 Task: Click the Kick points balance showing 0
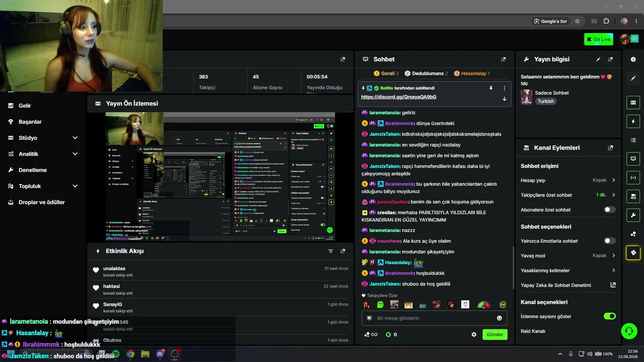pyautogui.click(x=391, y=334)
